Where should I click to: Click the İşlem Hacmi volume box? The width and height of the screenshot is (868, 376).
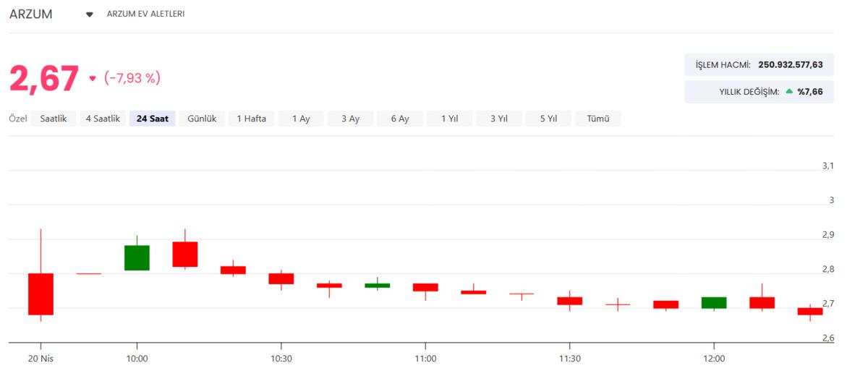(759, 65)
